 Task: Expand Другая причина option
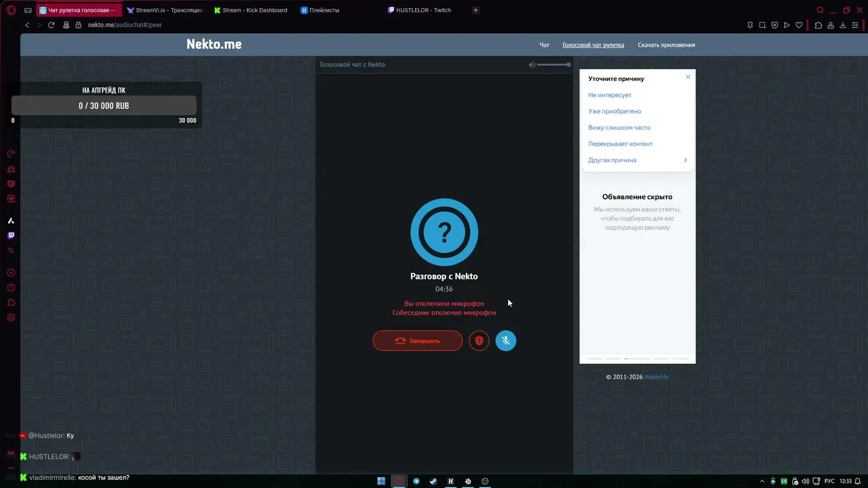pyautogui.click(x=637, y=161)
